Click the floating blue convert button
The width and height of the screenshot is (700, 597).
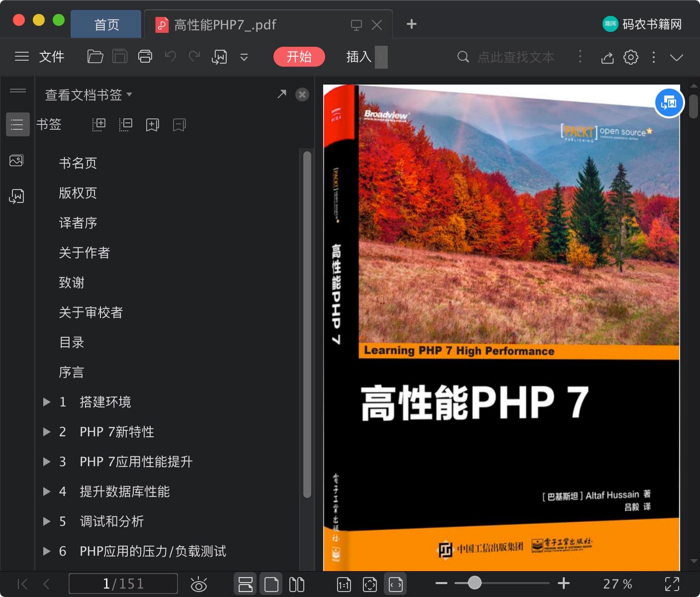pos(669,103)
